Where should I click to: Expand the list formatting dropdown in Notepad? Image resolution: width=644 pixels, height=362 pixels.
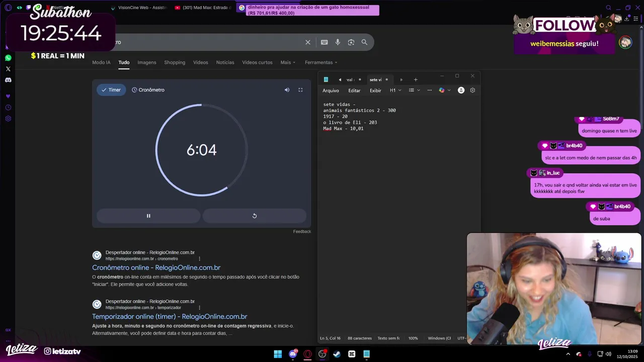[x=414, y=90]
